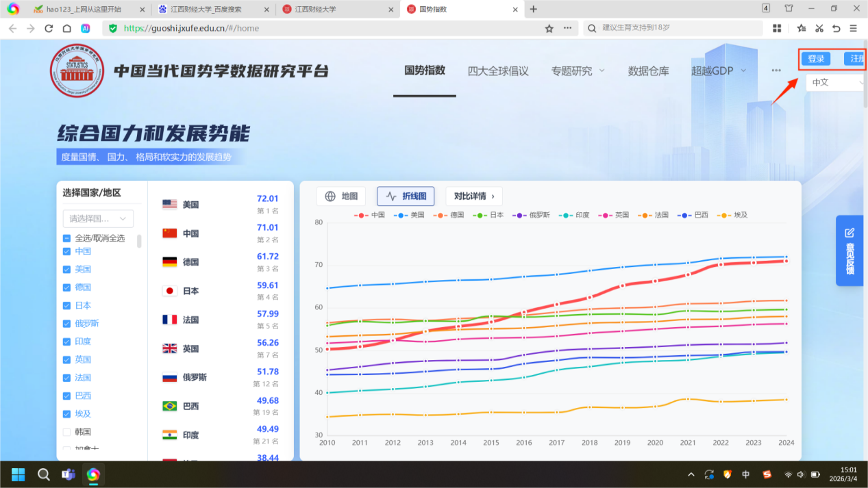Click the scissors screenshot icon
This screenshot has width=868, height=488.
coord(819,28)
